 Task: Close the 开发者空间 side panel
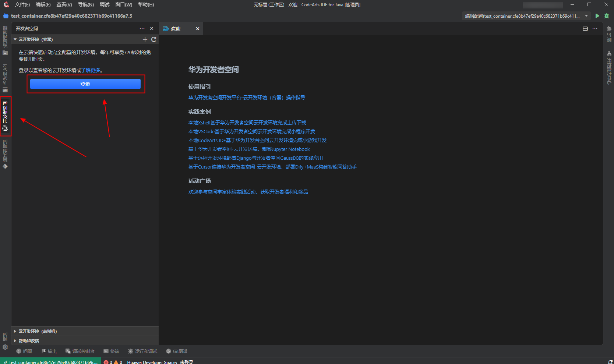[x=152, y=28]
